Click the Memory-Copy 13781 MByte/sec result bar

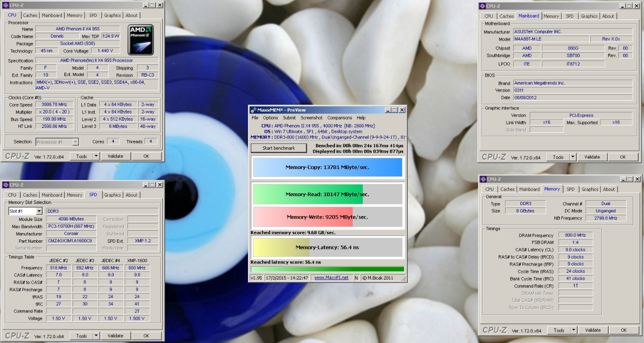coord(327,167)
